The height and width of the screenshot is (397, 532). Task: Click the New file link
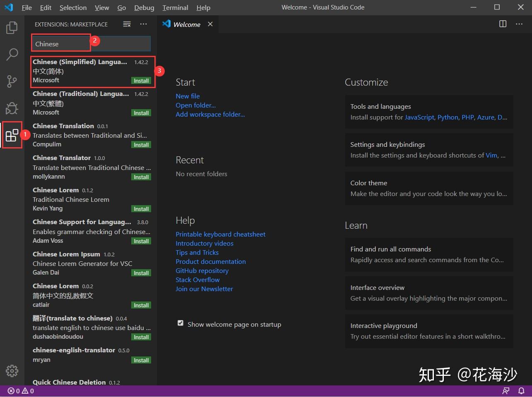[x=188, y=96]
